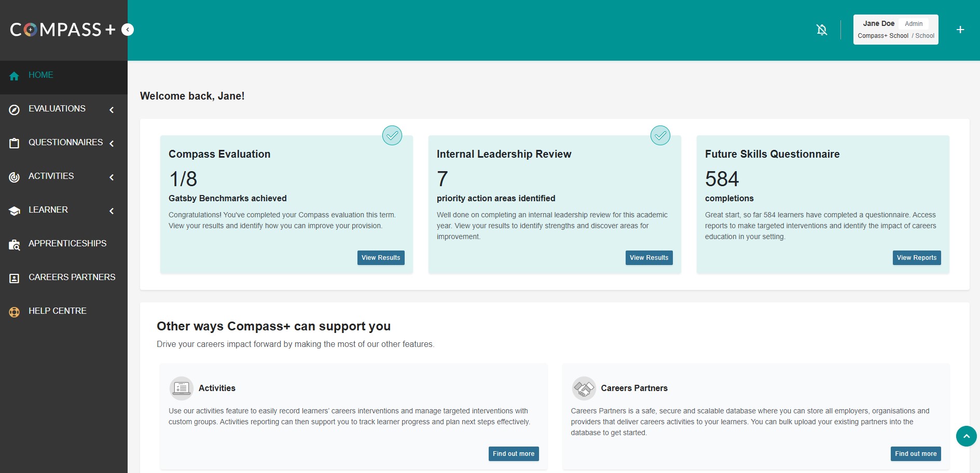980x473 pixels.
Task: Toggle the Compass Evaluation completion checkmark
Action: pos(393,135)
